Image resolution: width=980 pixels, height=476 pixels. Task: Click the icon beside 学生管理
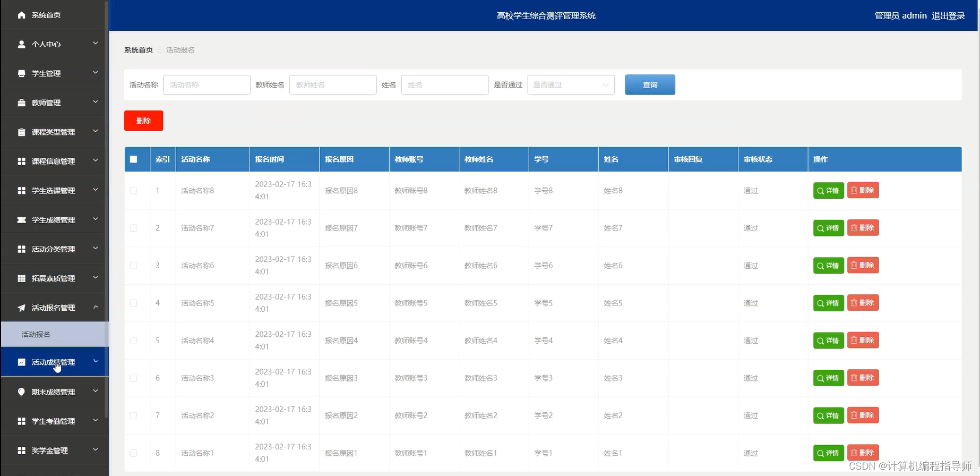click(x=21, y=73)
